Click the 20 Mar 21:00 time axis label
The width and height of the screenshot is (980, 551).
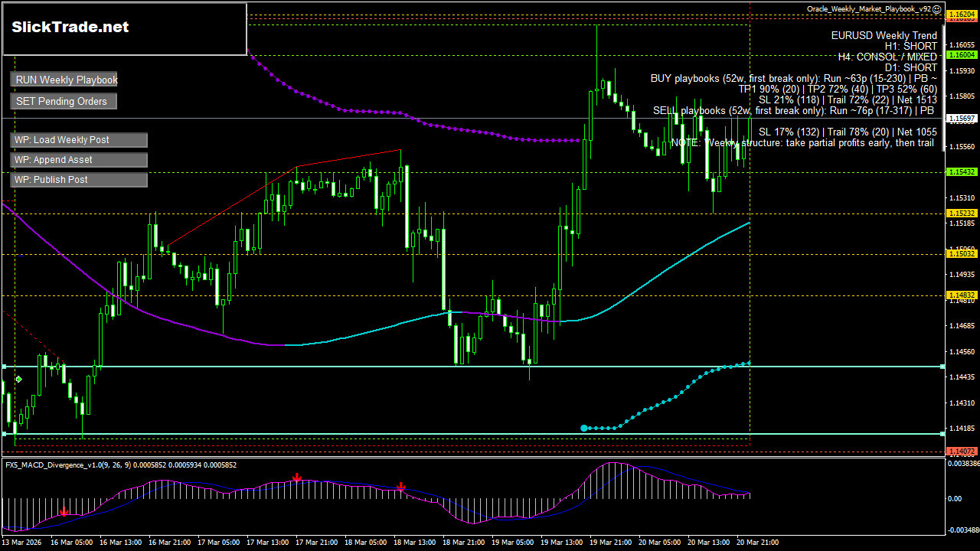[757, 543]
